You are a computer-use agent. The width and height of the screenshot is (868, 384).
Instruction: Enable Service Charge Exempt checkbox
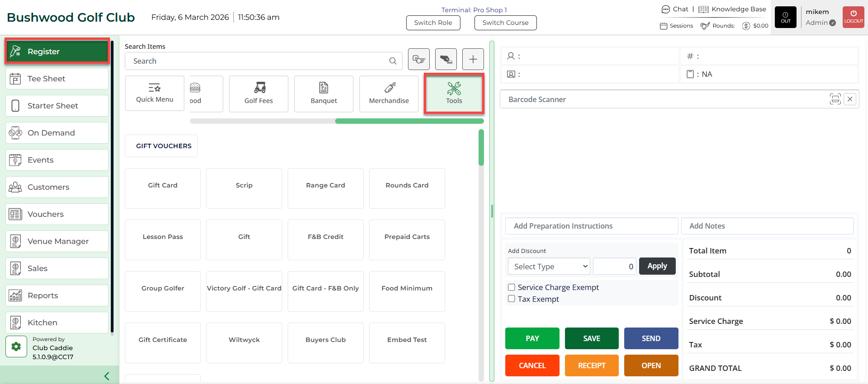coord(512,287)
